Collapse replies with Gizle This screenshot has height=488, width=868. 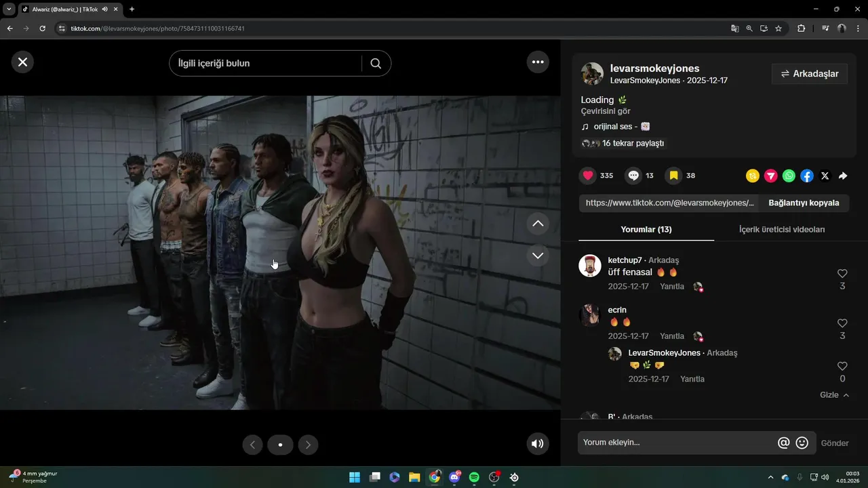pyautogui.click(x=834, y=395)
